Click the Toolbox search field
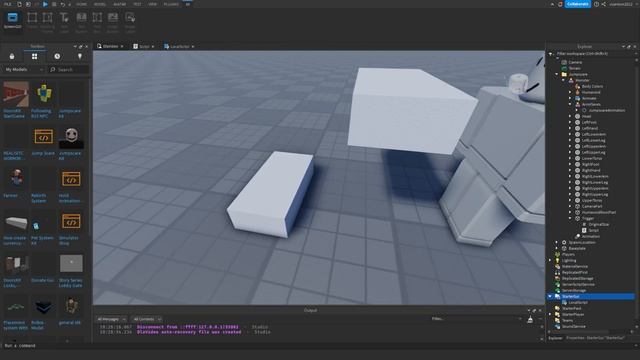640x360 pixels. (69, 70)
